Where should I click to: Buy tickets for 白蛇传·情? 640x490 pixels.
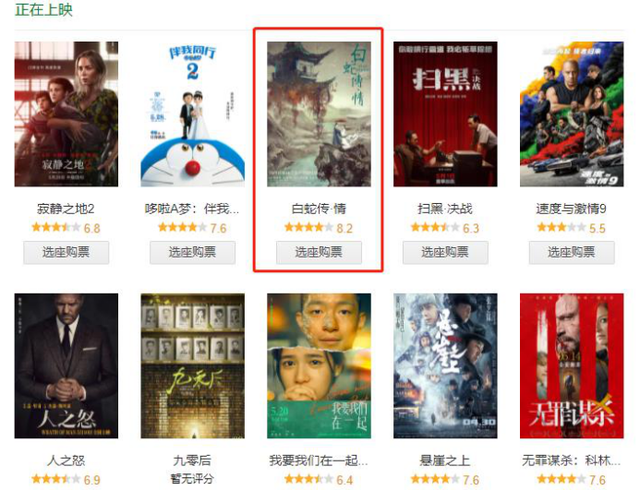pyautogui.click(x=319, y=252)
